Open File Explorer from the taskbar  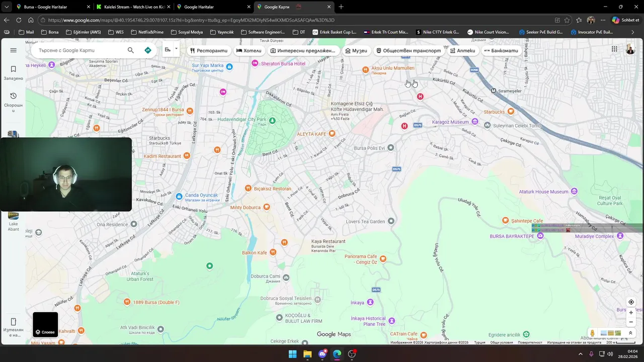coord(307,354)
